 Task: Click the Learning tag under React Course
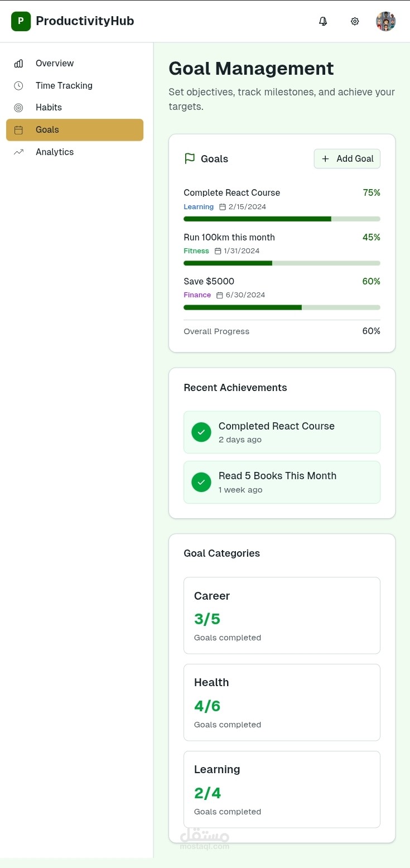tap(199, 207)
